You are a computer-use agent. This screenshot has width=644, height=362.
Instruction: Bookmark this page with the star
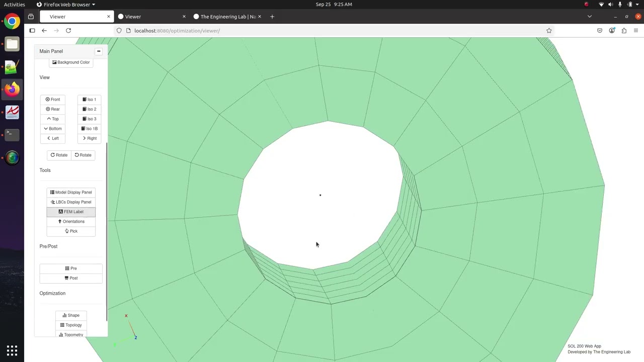(549, 31)
